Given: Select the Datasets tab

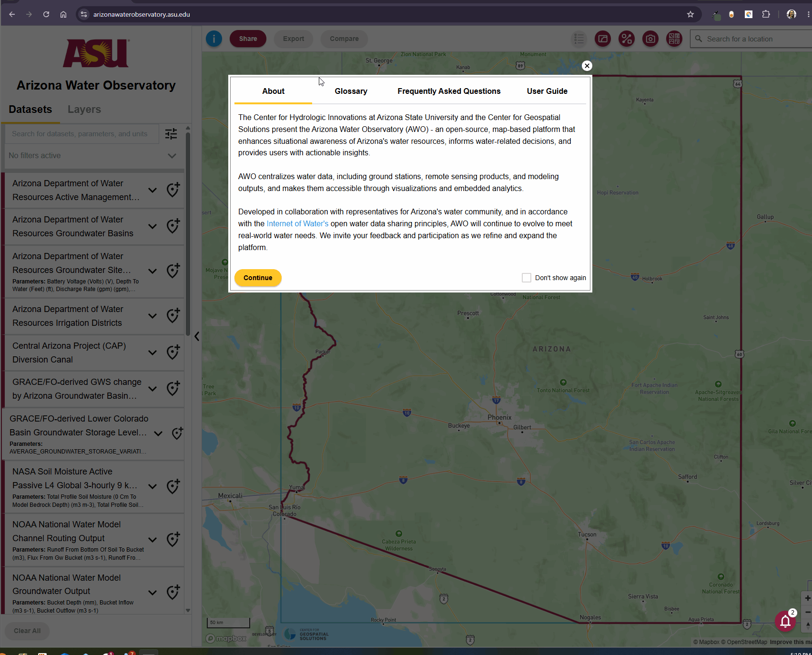Looking at the screenshot, I should (30, 110).
